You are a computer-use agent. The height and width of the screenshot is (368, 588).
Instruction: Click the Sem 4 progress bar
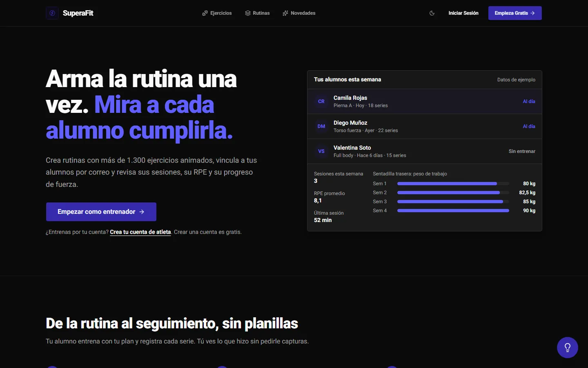pos(453,211)
